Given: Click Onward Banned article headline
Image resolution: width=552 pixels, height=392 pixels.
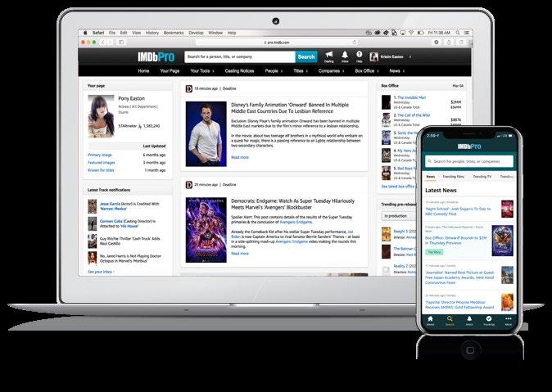Looking at the screenshot, I should coord(290,108).
